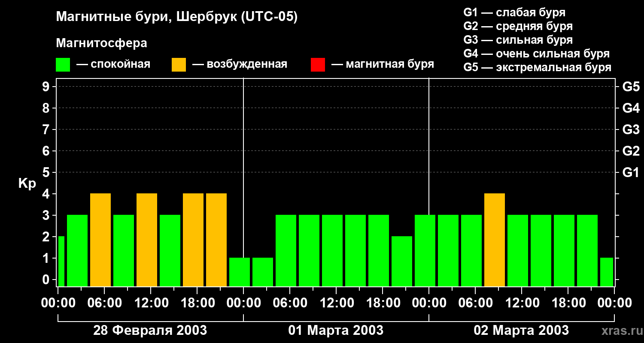Click the '02 Марта 2003' date label
This screenshot has height=343, width=644.
point(521,331)
